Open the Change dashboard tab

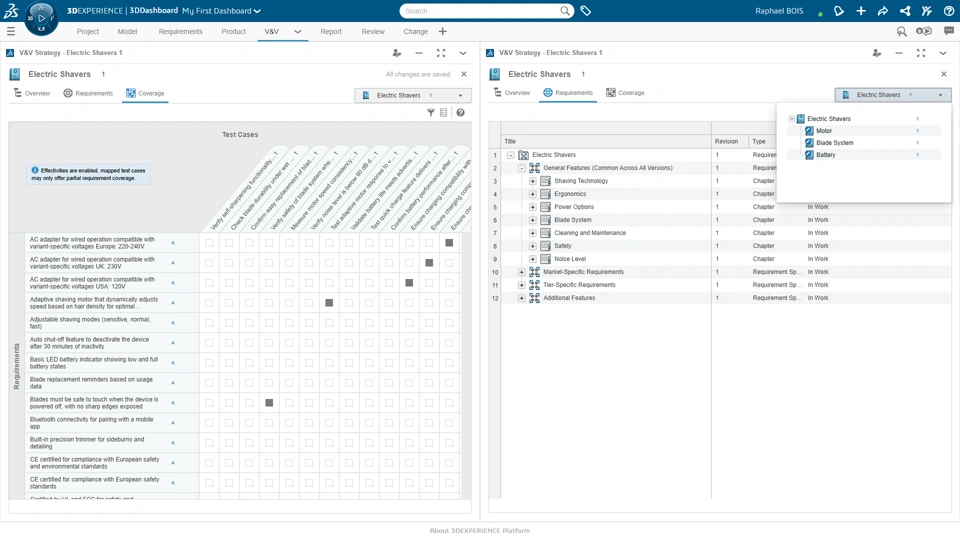pyautogui.click(x=416, y=32)
